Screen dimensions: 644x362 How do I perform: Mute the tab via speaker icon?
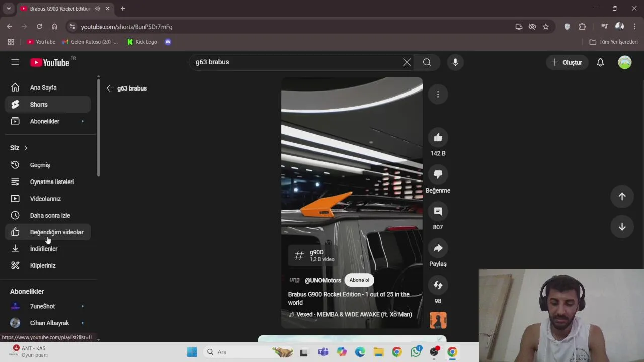click(97, 9)
